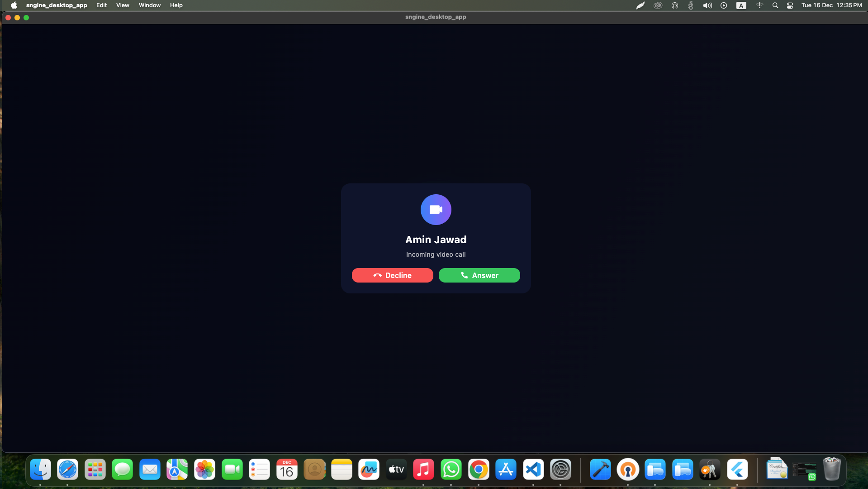
Task: Open WhatsApp from the Dock
Action: 451,470
